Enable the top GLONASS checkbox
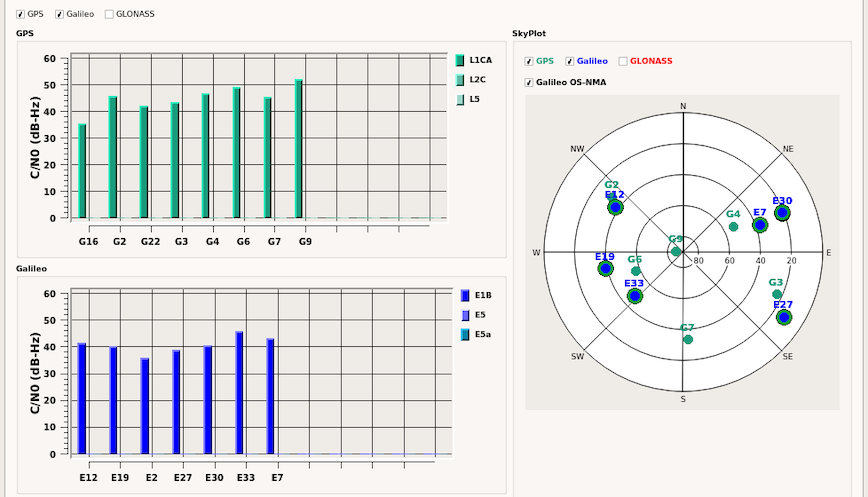 click(x=109, y=15)
